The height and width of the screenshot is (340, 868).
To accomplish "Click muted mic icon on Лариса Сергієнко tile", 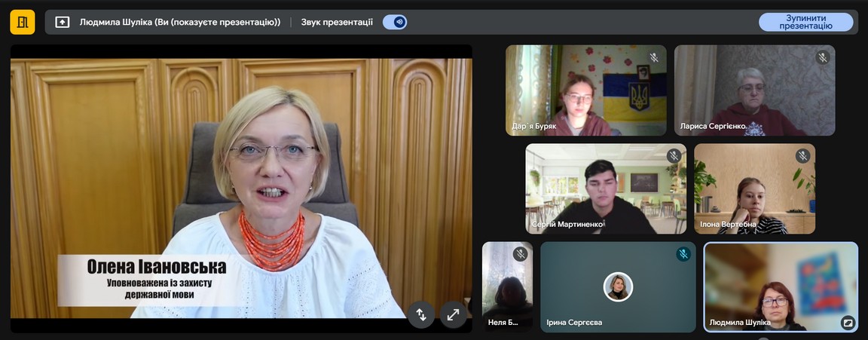I will [823, 57].
